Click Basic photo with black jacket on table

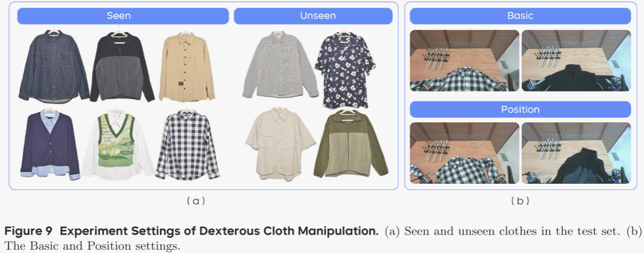(x=576, y=60)
